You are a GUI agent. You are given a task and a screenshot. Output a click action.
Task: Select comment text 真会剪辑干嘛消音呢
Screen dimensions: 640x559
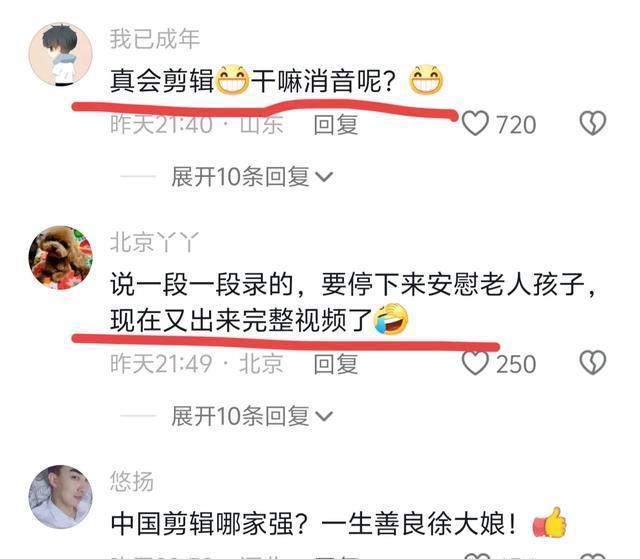pos(276,80)
